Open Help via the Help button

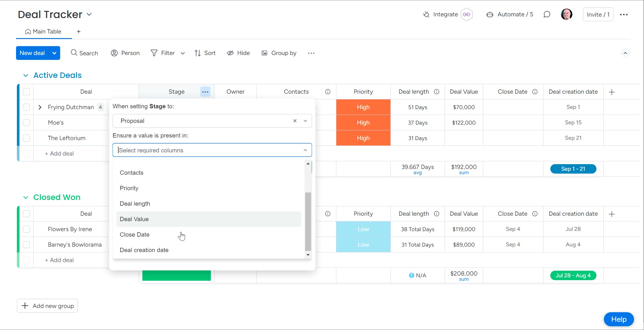coord(619,319)
